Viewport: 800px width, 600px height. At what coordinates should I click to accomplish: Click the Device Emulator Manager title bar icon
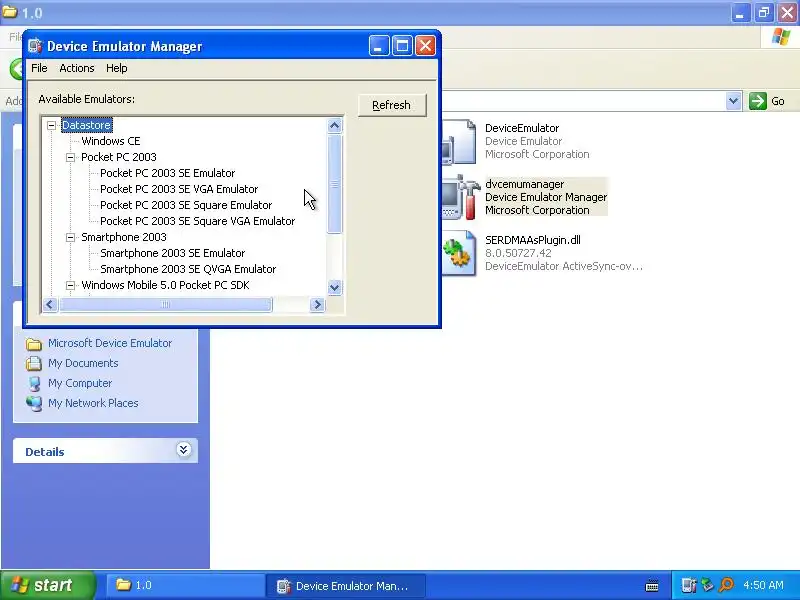(35, 46)
